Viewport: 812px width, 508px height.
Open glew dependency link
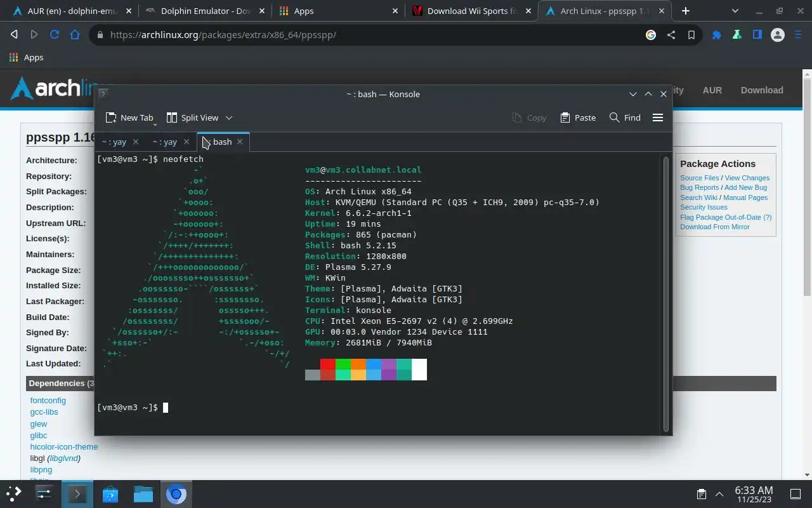39,424
